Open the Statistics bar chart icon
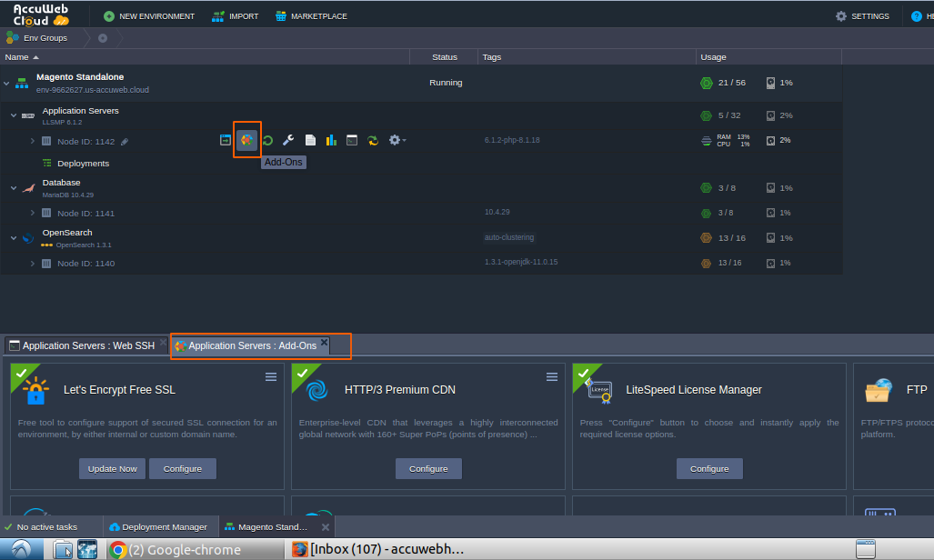This screenshot has height=560, width=934. coord(331,140)
